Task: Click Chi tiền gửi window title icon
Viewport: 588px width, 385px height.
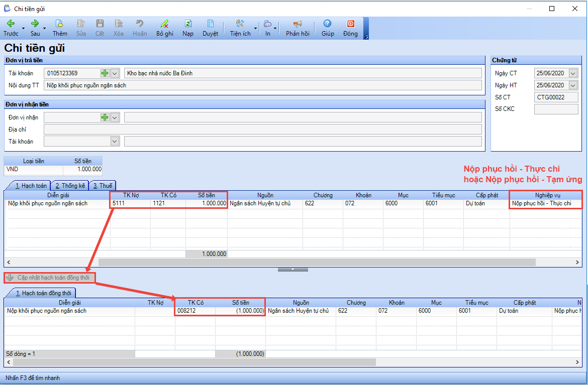Action: (7, 8)
